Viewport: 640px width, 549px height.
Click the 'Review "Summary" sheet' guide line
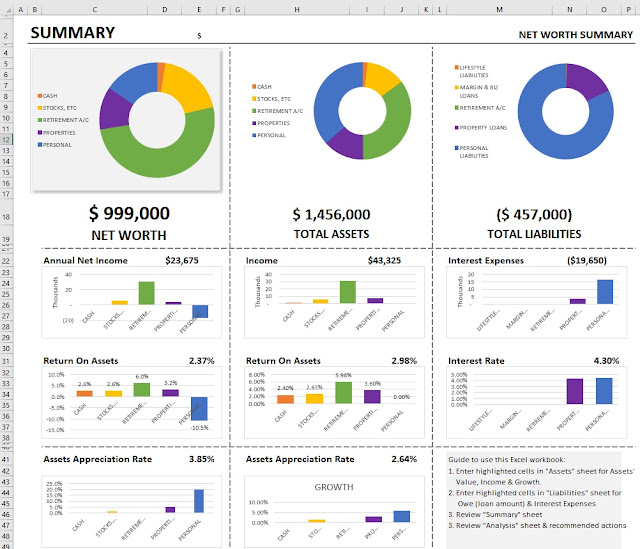(495, 514)
